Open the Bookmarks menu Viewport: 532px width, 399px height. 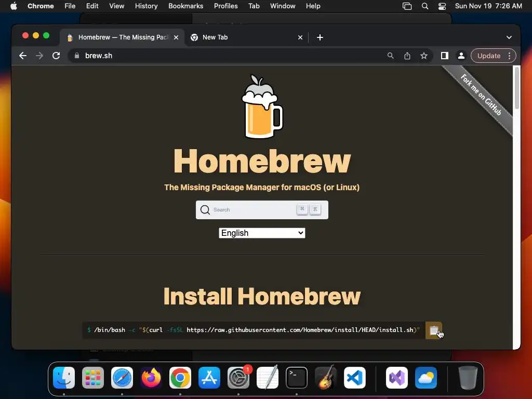pyautogui.click(x=185, y=6)
